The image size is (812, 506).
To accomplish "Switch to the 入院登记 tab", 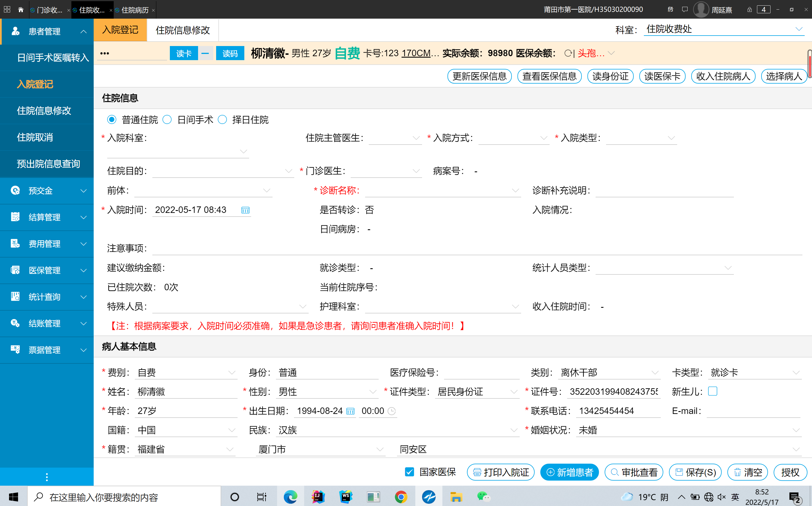I will (x=120, y=30).
